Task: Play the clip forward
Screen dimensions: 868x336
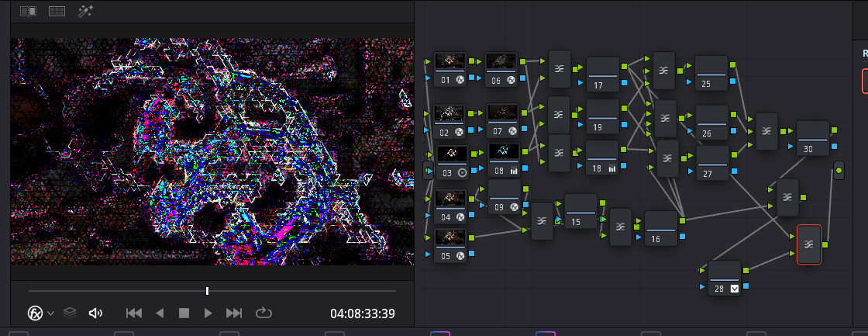Action: tap(208, 313)
